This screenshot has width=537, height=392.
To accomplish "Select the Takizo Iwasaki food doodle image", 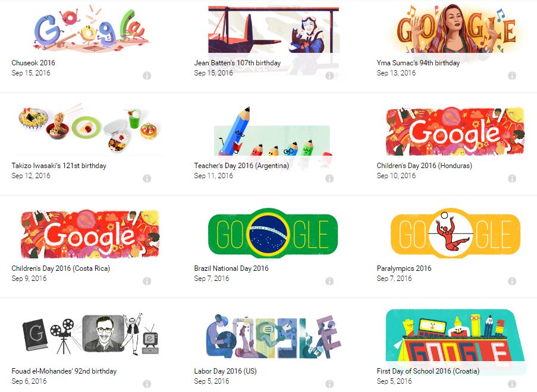I will (x=90, y=128).
